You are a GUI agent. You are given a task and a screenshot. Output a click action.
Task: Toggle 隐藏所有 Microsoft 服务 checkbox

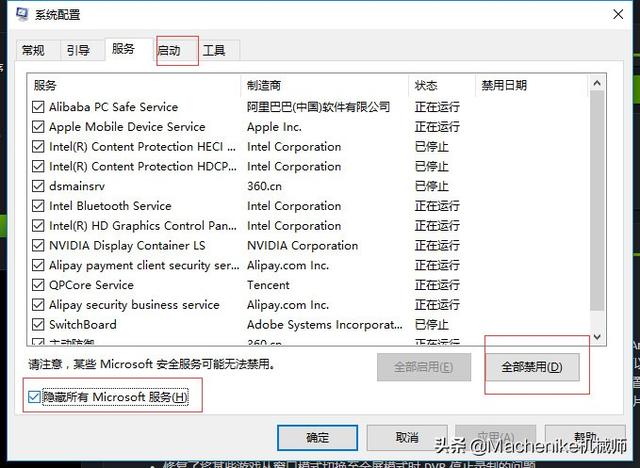(34, 397)
